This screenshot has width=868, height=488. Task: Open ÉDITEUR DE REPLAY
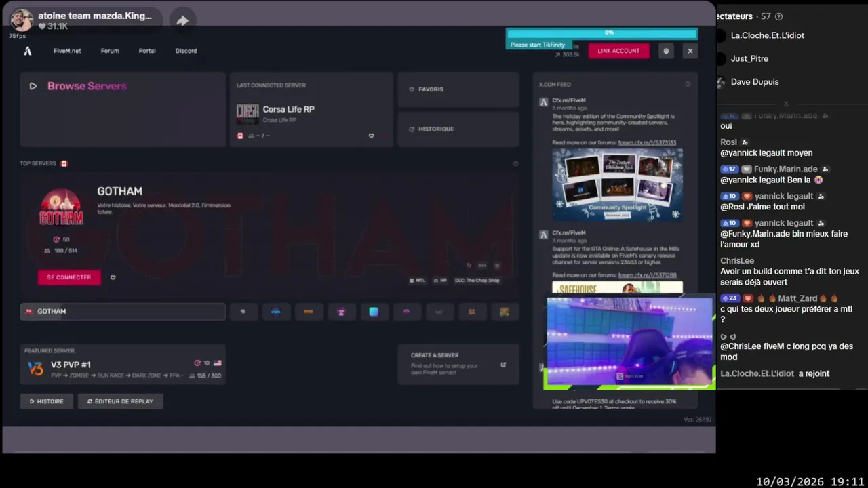point(120,401)
